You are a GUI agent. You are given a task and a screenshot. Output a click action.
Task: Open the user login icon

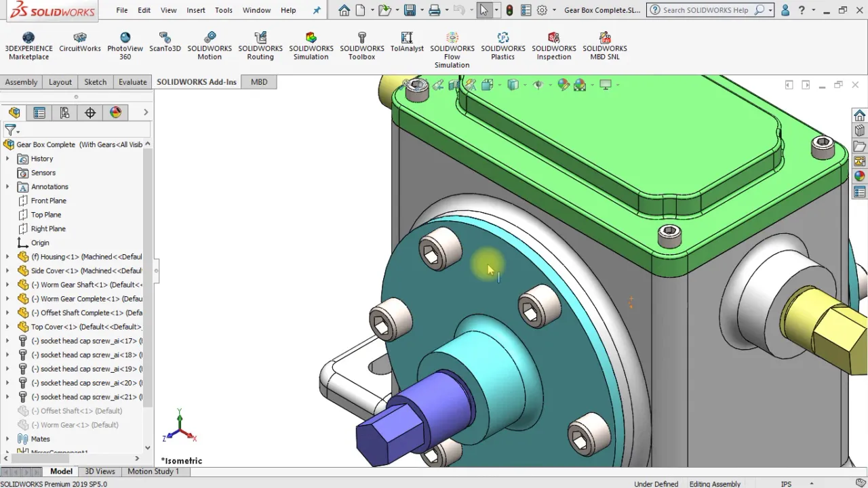pyautogui.click(x=785, y=10)
